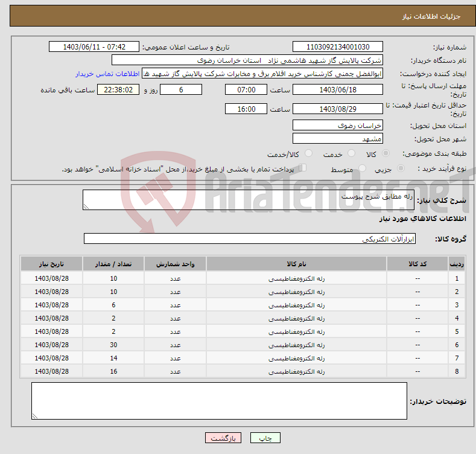
Task: Click the توضیحات خریدار text area
Action: coord(219,401)
